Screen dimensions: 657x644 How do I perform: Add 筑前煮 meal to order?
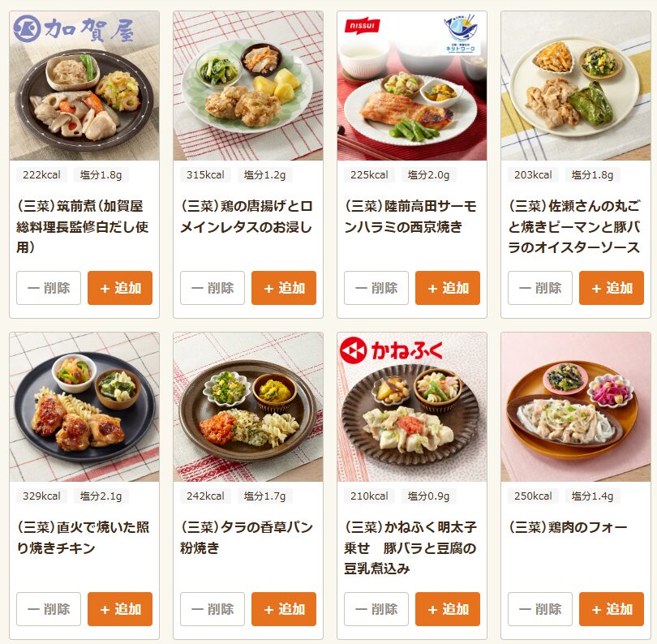coord(120,288)
